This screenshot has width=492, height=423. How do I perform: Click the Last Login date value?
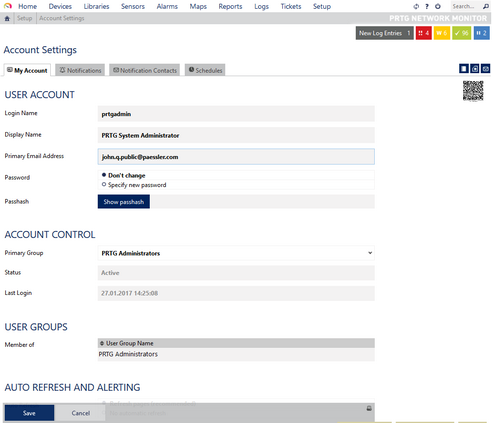pyautogui.click(x=129, y=293)
